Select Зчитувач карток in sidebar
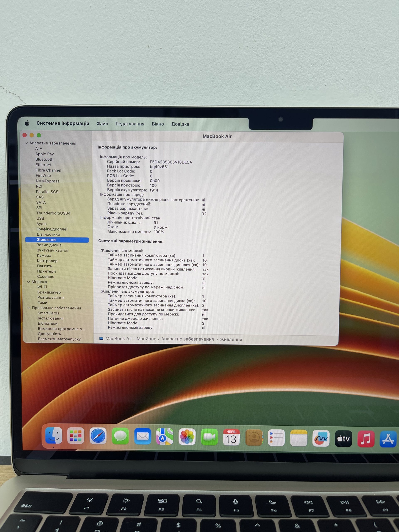Image resolution: width=399 pixels, height=532 pixels. click(x=52, y=250)
